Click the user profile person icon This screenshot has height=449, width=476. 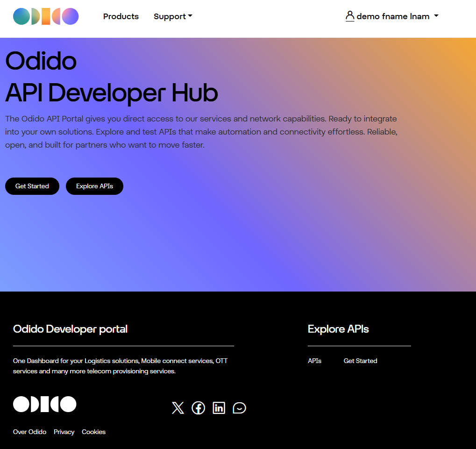[350, 16]
